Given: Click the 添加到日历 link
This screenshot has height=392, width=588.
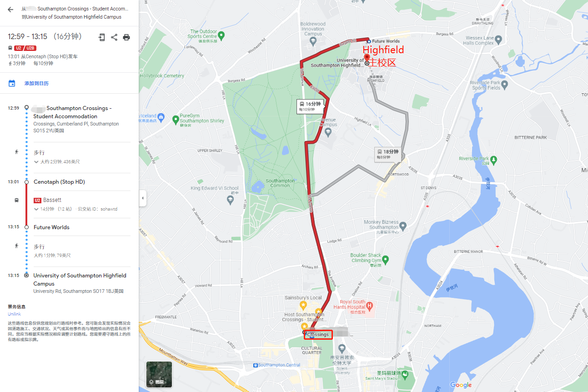Looking at the screenshot, I should (x=36, y=83).
